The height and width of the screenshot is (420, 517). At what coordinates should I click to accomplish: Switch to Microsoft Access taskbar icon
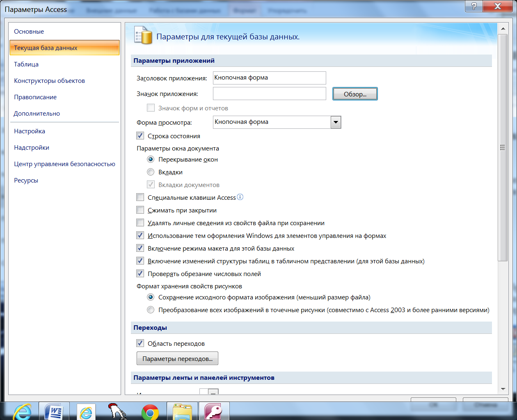coord(214,411)
